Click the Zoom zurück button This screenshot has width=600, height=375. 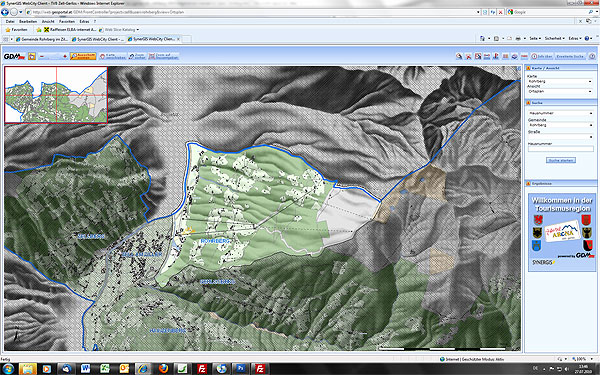(137, 56)
